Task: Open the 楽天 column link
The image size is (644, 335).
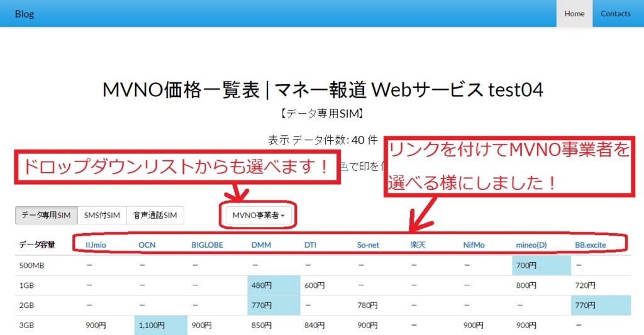Action: pos(418,244)
